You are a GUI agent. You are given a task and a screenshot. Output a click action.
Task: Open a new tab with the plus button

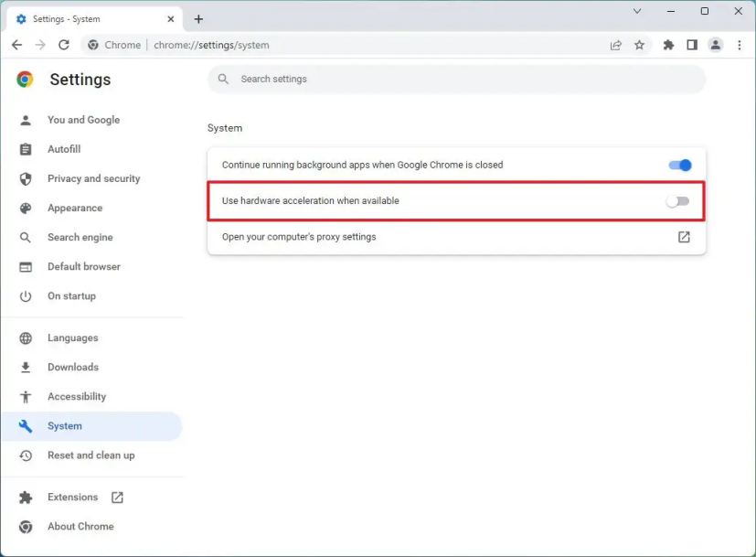(198, 19)
